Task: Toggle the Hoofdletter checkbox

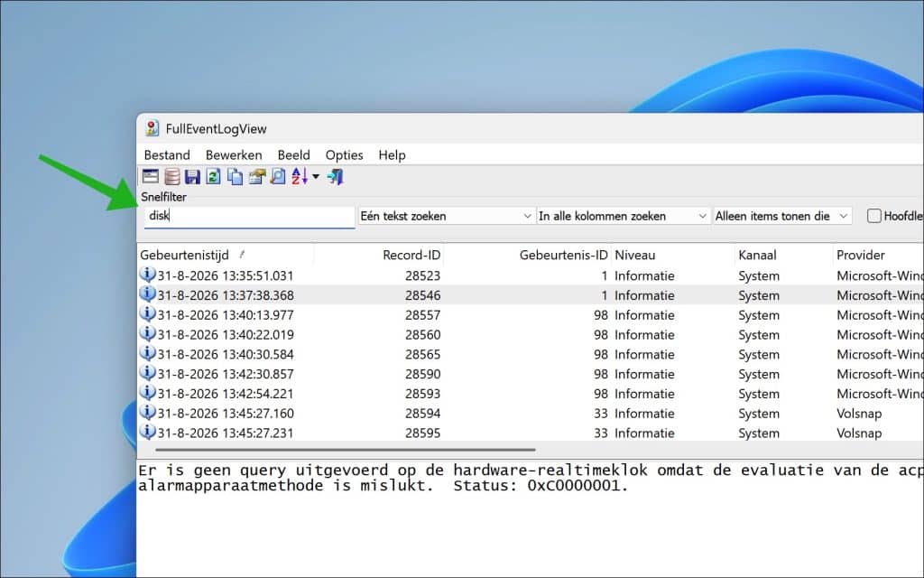Action: pyautogui.click(x=873, y=216)
